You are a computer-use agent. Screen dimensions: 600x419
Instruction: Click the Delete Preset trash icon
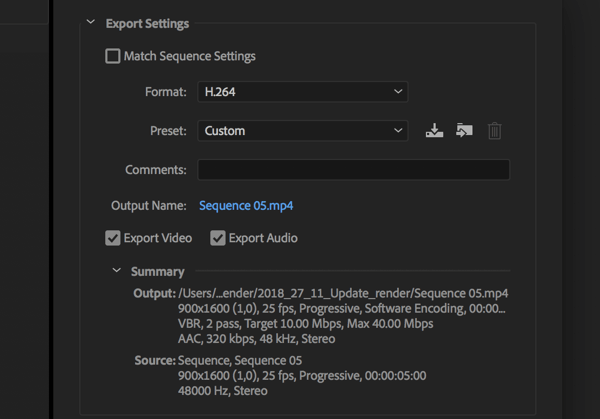pyautogui.click(x=494, y=131)
